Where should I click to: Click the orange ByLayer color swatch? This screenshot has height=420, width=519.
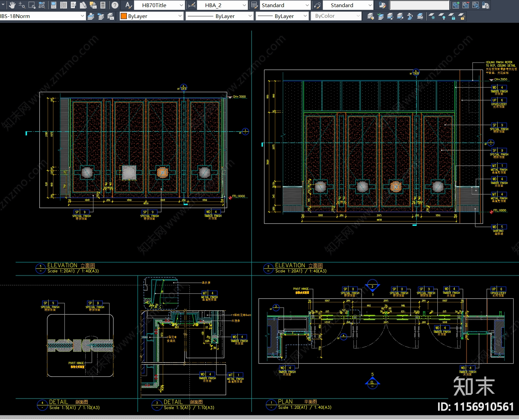point(124,16)
